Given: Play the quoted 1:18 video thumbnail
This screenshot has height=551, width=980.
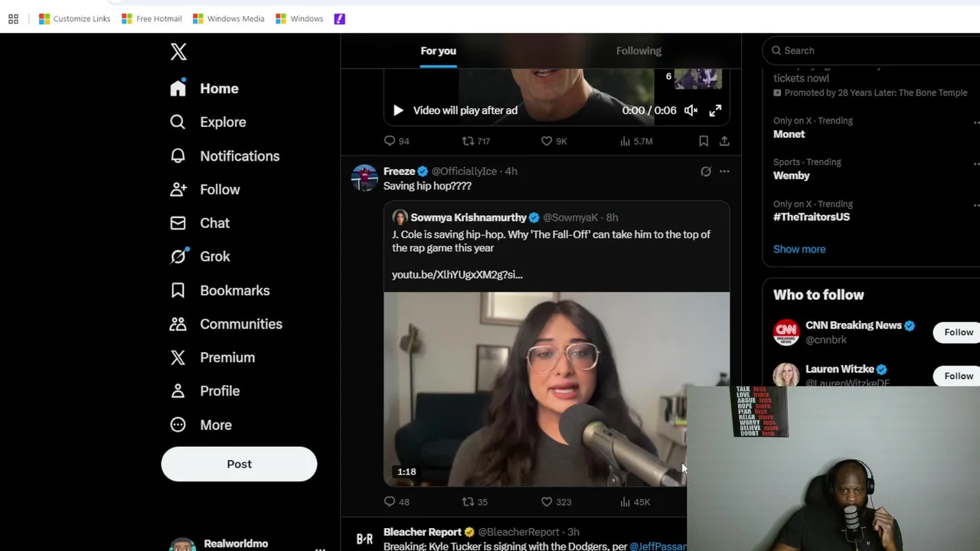Looking at the screenshot, I should 557,389.
